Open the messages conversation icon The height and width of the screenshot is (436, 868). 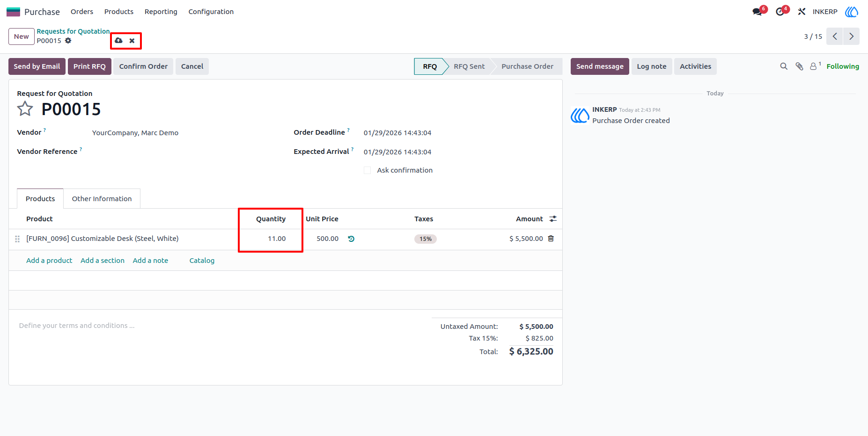[757, 12]
